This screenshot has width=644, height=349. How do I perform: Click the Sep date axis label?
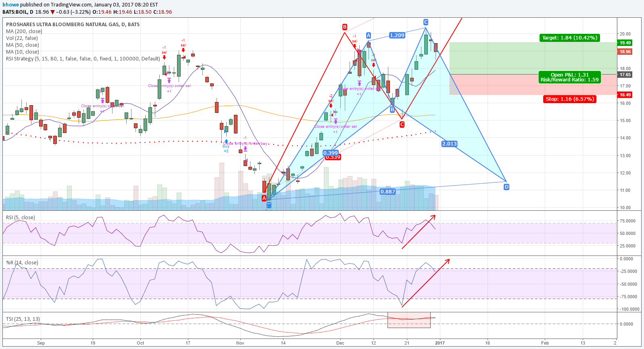(41, 343)
